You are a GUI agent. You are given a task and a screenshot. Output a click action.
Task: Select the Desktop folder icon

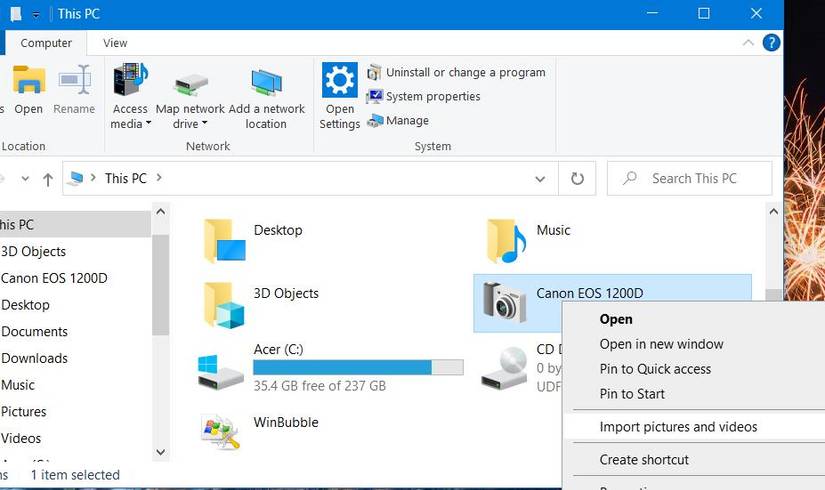tap(225, 241)
